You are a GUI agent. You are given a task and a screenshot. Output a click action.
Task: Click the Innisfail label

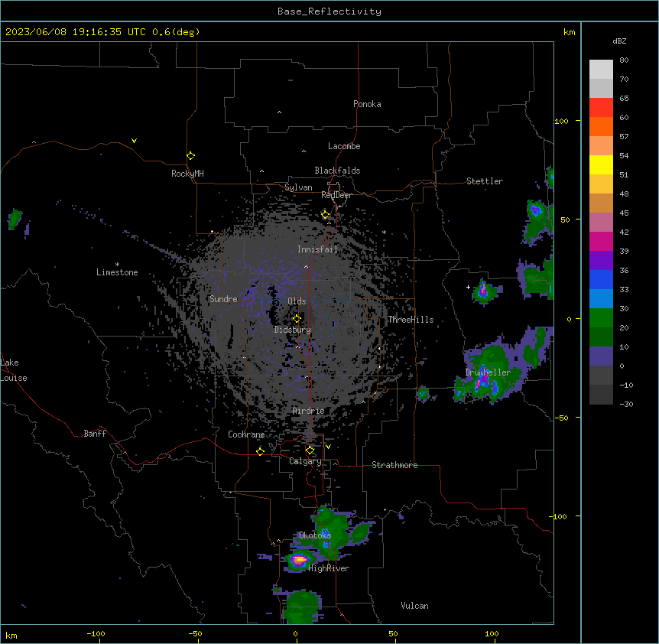317,249
